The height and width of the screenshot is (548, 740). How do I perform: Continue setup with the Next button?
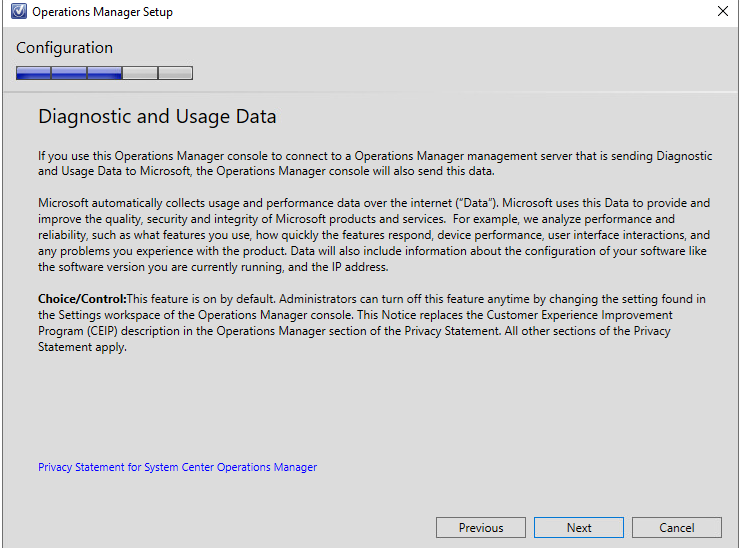click(x=579, y=527)
